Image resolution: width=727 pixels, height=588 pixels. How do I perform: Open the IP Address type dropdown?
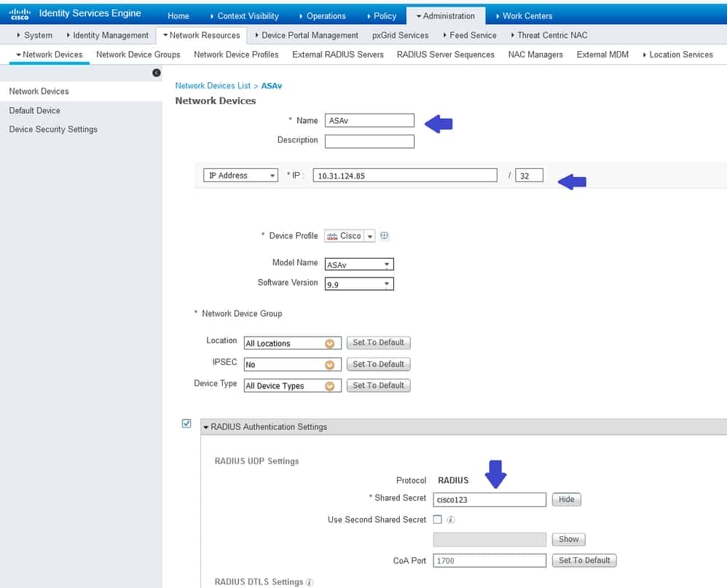[x=240, y=176]
